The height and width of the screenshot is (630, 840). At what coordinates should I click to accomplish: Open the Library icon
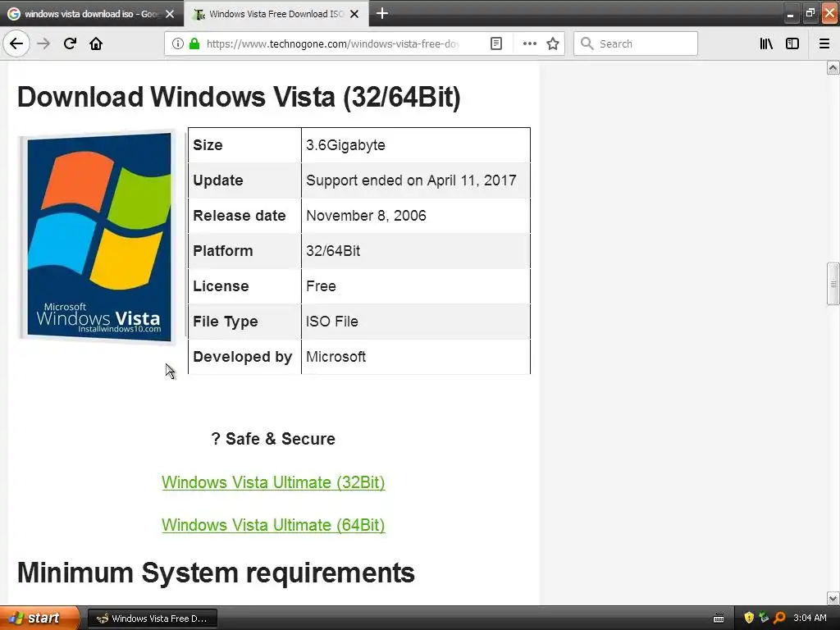(x=766, y=43)
